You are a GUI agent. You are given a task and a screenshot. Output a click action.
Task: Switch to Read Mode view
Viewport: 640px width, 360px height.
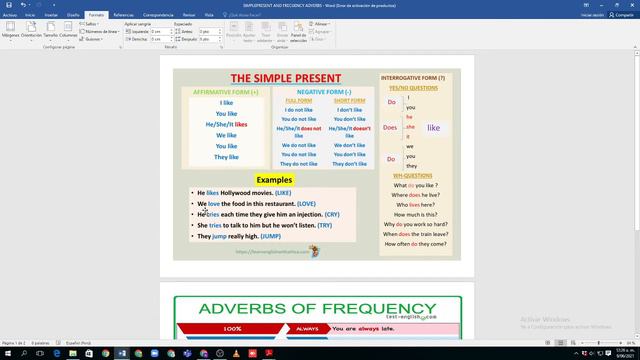(x=548, y=343)
